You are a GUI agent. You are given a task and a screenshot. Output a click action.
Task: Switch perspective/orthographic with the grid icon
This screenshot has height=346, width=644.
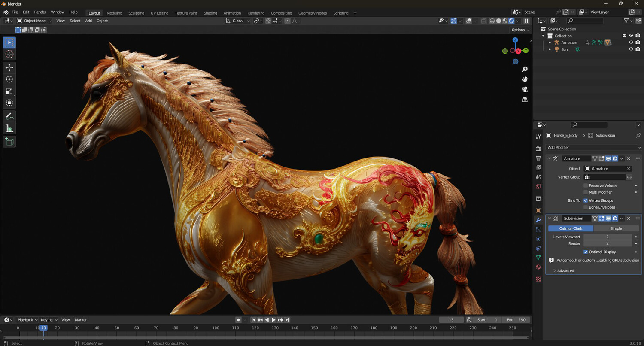[525, 100]
